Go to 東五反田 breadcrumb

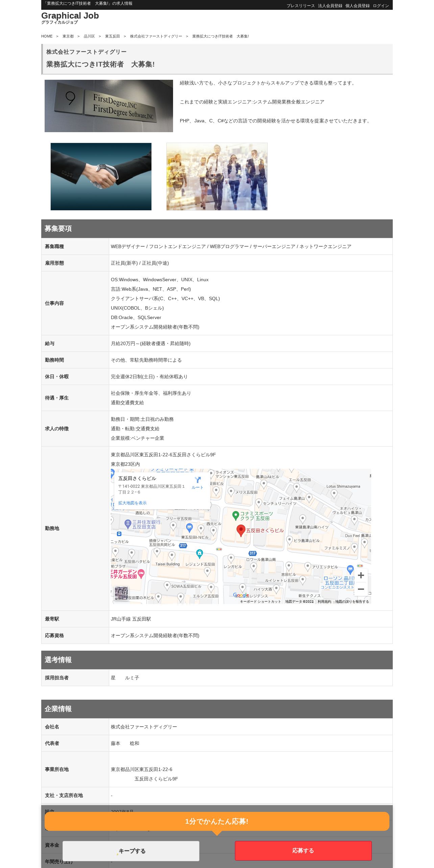(112, 36)
